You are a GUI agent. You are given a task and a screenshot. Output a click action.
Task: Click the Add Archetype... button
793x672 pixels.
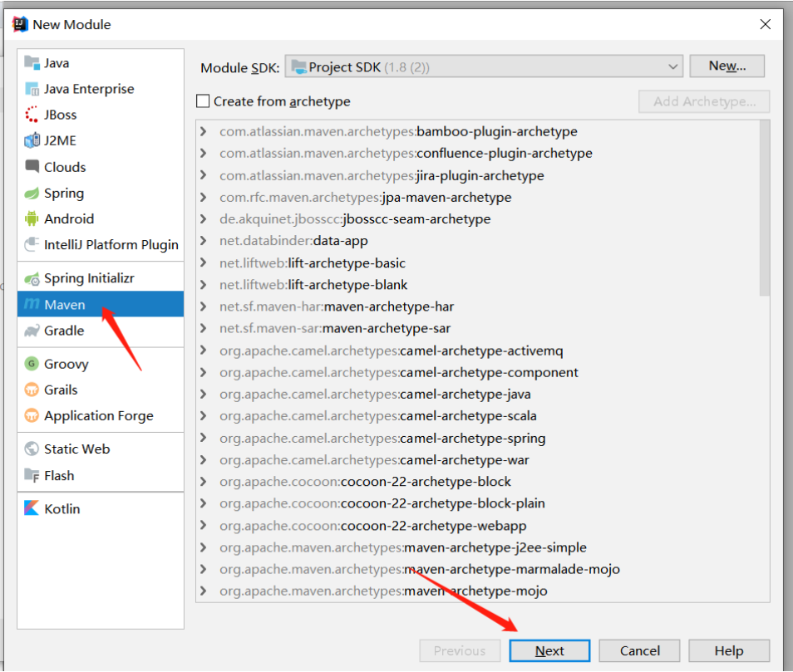(704, 101)
